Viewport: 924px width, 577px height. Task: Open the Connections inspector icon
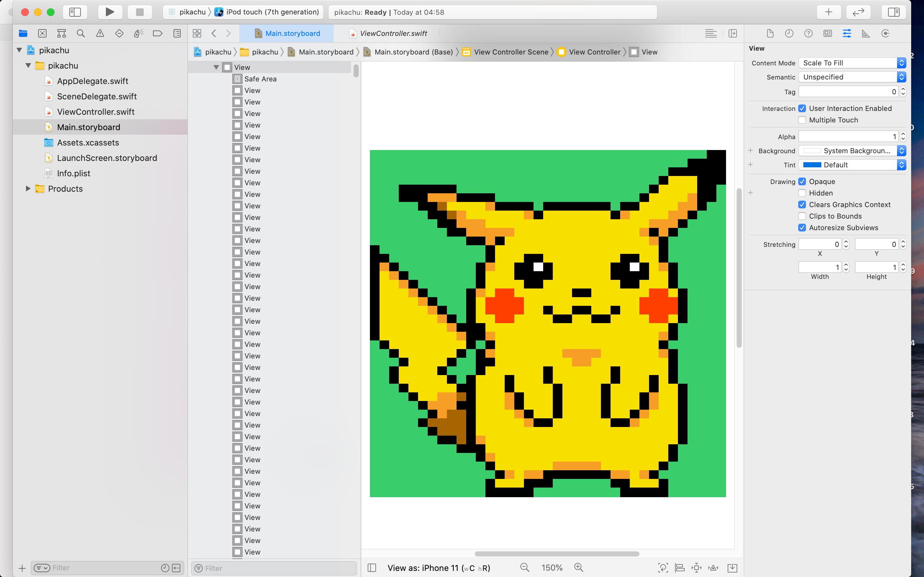coord(885,34)
